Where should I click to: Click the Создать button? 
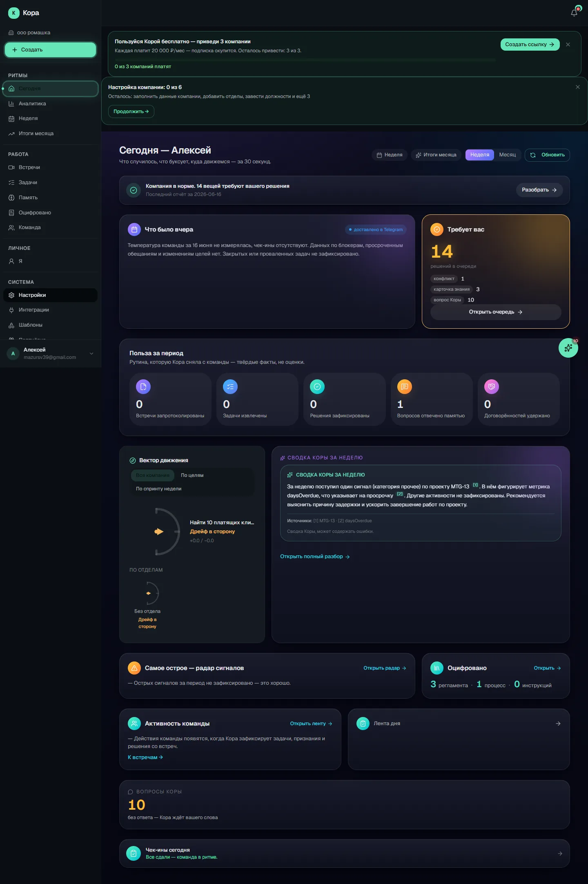[51, 50]
